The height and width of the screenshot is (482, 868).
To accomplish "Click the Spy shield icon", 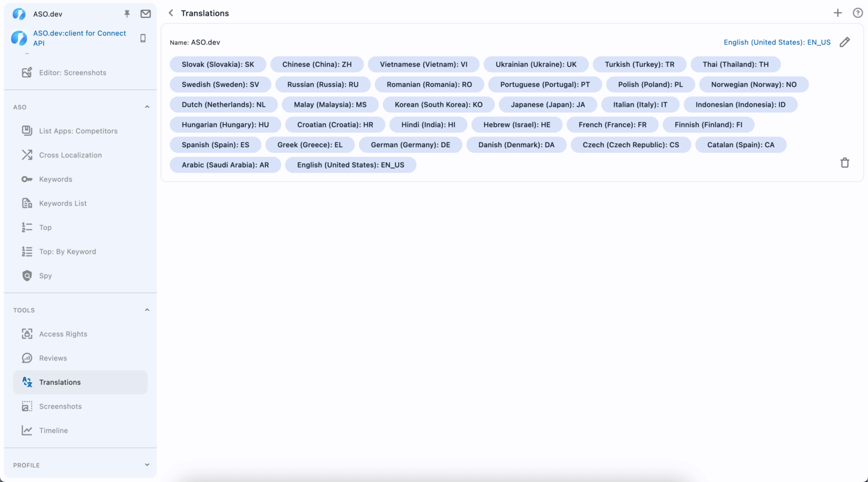I will [x=27, y=276].
